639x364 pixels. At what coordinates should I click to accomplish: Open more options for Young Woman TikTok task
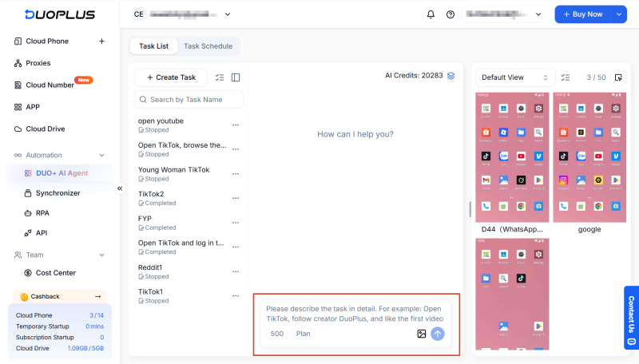click(x=236, y=174)
